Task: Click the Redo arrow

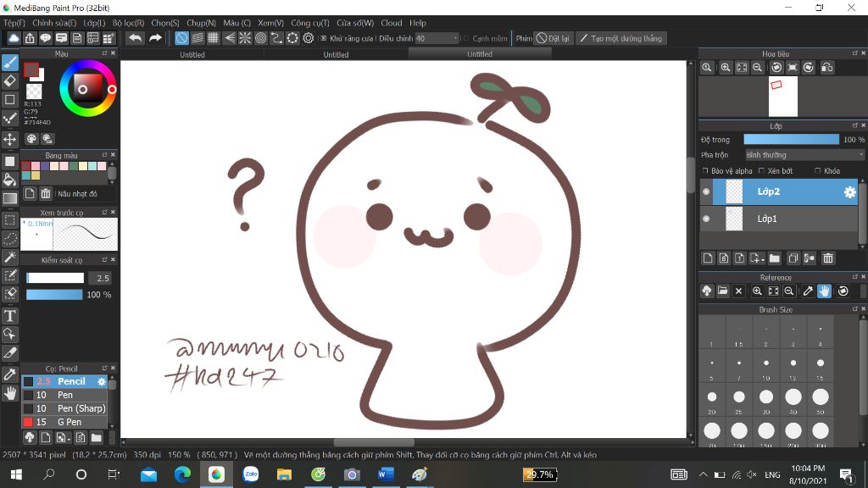Action: [x=156, y=38]
